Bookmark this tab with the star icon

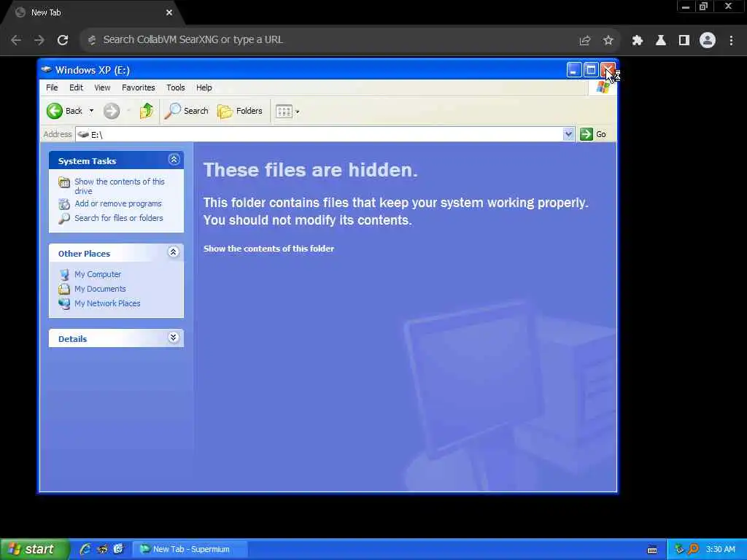[608, 41]
